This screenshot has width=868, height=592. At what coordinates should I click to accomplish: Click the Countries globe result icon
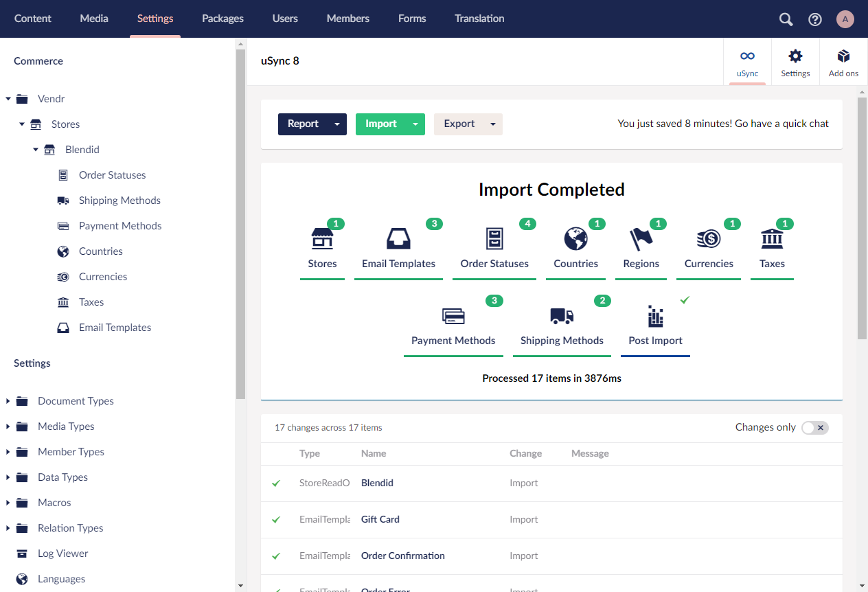coord(575,240)
